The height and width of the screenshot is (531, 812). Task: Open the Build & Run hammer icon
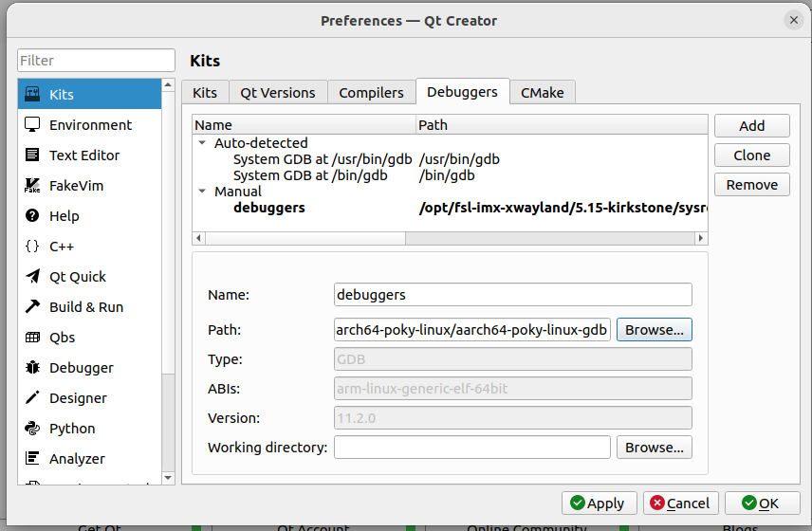32,307
